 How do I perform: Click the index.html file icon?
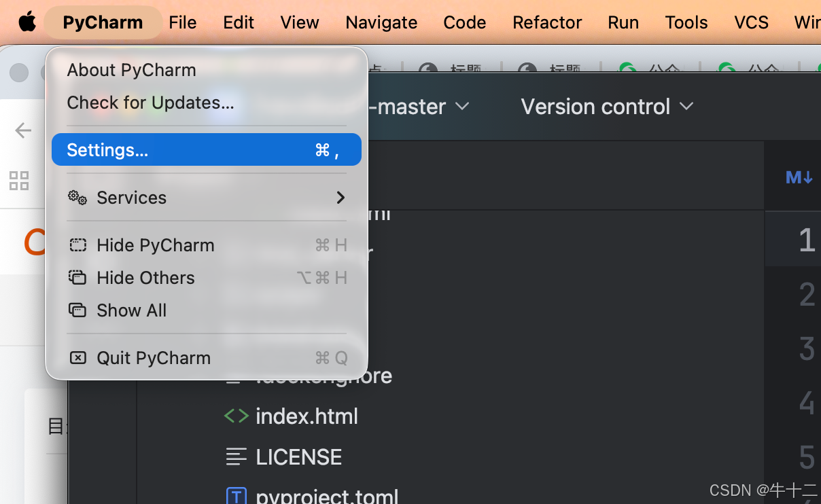pos(236,416)
